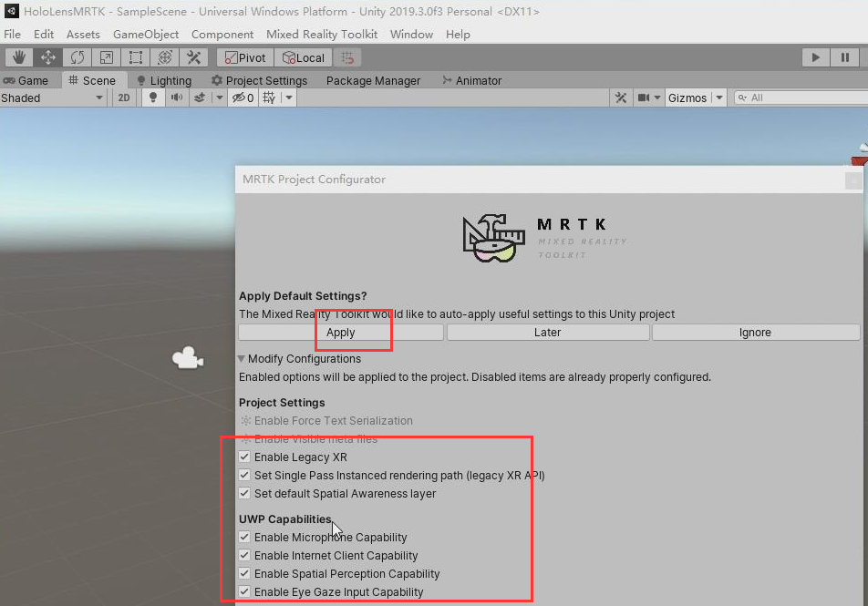Select the Rect tool
The width and height of the screenshot is (868, 606).
136,57
